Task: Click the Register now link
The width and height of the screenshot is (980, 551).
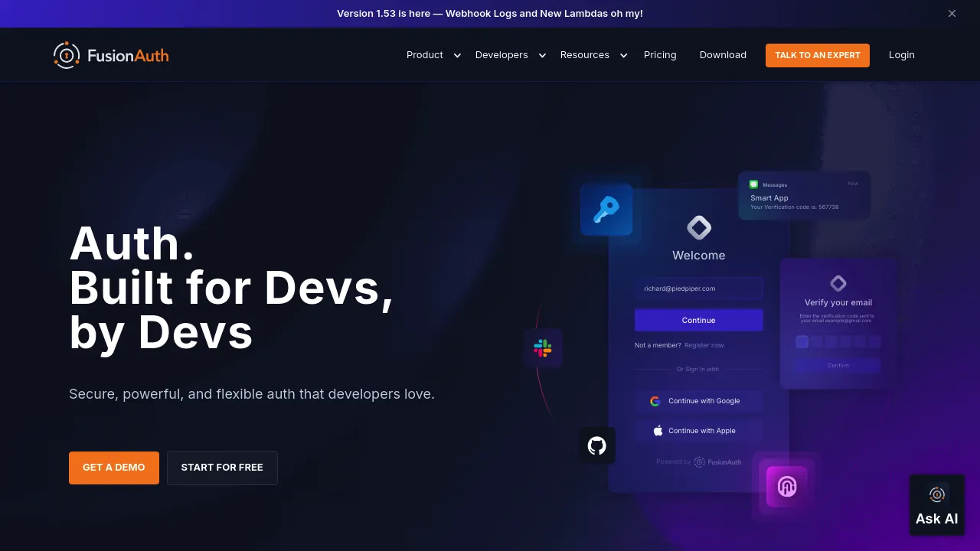Action: pyautogui.click(x=704, y=345)
